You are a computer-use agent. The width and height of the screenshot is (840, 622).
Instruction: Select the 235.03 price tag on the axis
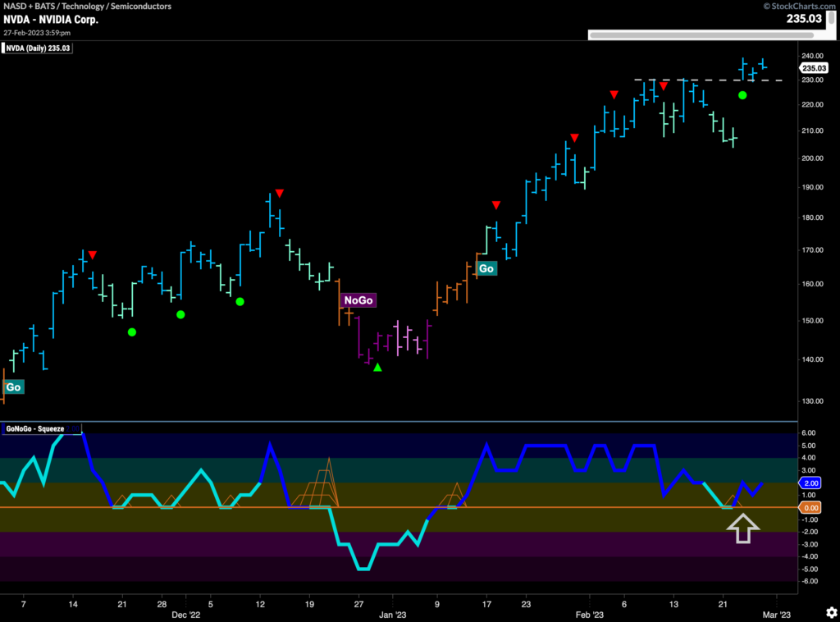813,68
